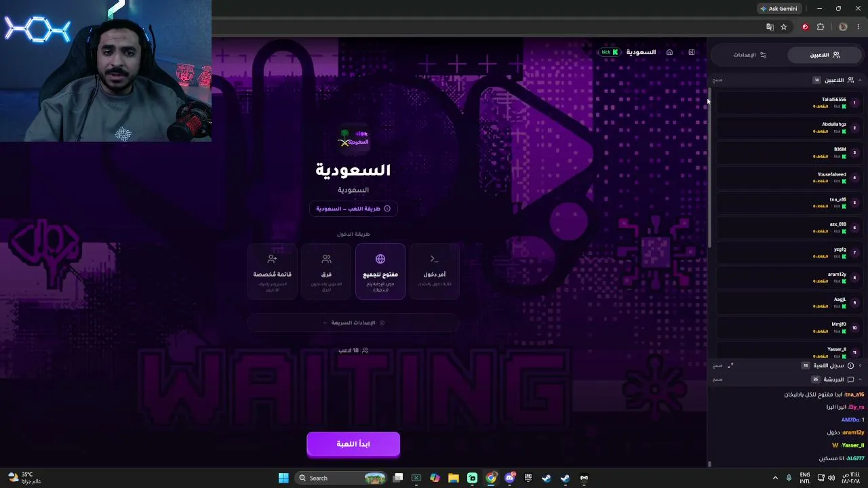This screenshot has height=488, width=868.
Task: Click مسح to clear the chat
Action: pos(717,380)
